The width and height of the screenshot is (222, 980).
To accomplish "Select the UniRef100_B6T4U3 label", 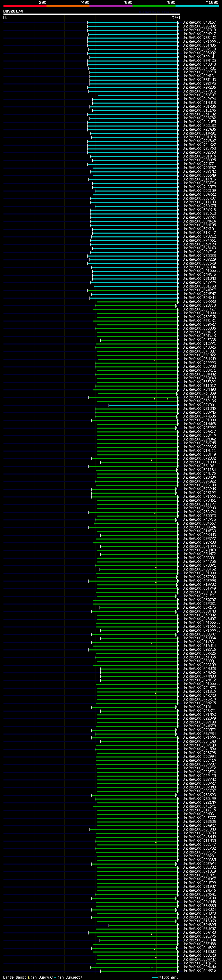I will pyautogui.click(x=199, y=80).
